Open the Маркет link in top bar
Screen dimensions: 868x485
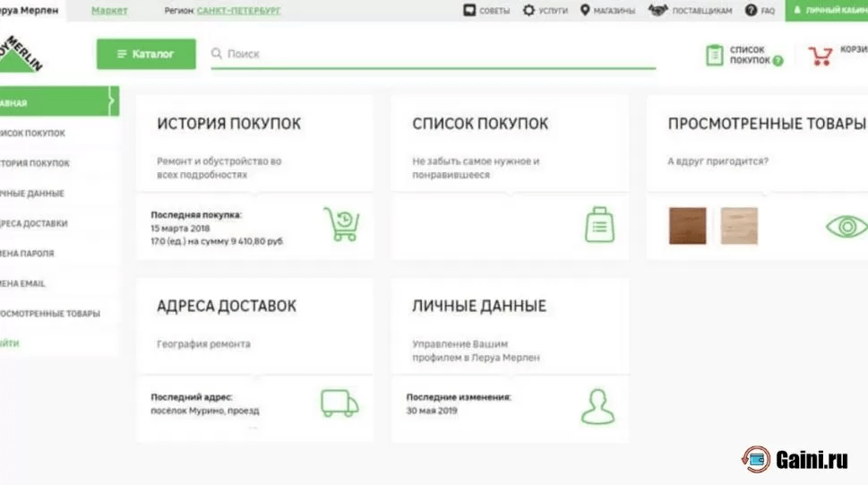click(109, 11)
